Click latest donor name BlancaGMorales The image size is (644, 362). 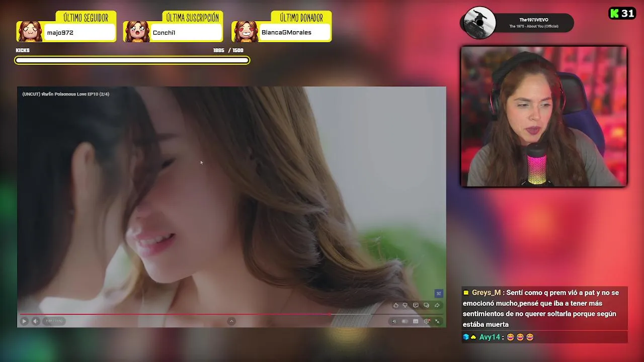[286, 33]
